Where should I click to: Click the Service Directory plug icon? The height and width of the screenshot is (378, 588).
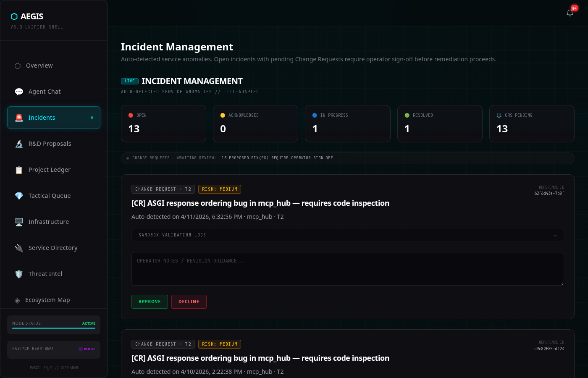[19, 248]
